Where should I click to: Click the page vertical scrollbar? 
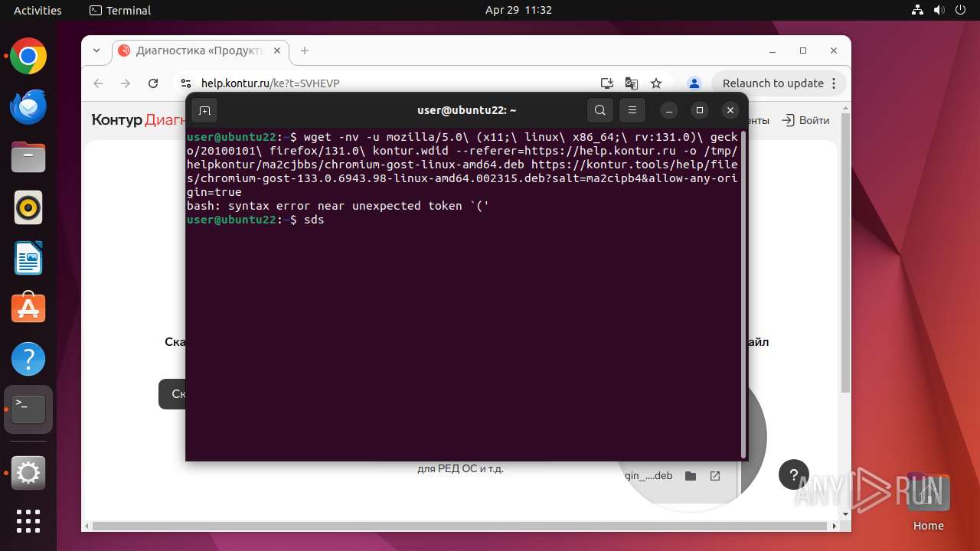(845, 253)
